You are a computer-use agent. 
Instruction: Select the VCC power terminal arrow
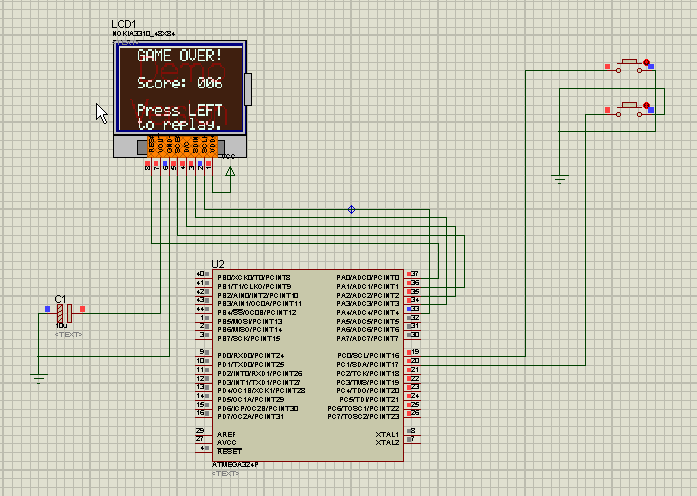pos(230,171)
